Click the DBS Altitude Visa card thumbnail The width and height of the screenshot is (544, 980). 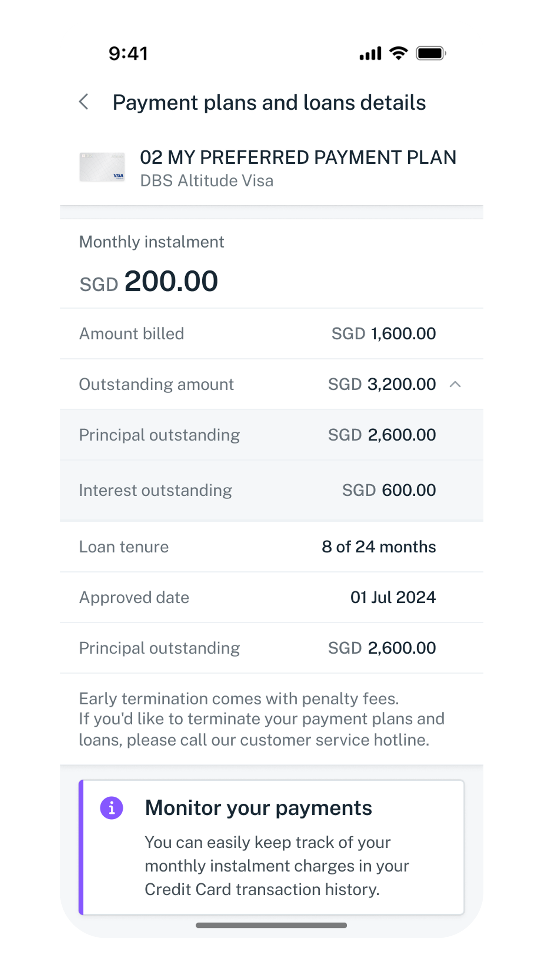(x=102, y=167)
